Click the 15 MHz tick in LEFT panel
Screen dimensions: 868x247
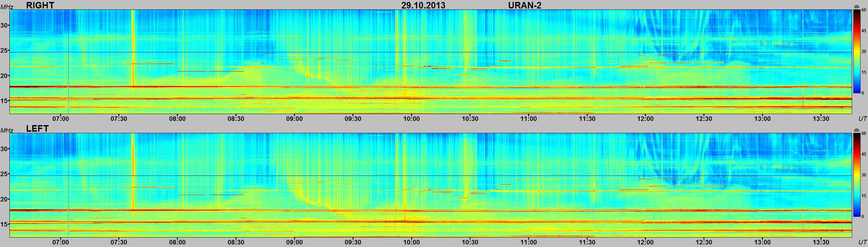pos(4,224)
